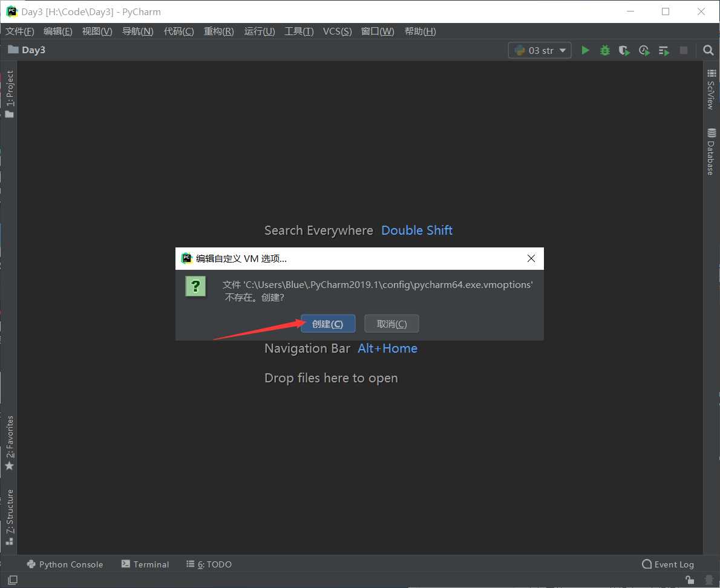This screenshot has width=720, height=588.
Task: Open the Z: Structure tool window
Action: coord(9,517)
